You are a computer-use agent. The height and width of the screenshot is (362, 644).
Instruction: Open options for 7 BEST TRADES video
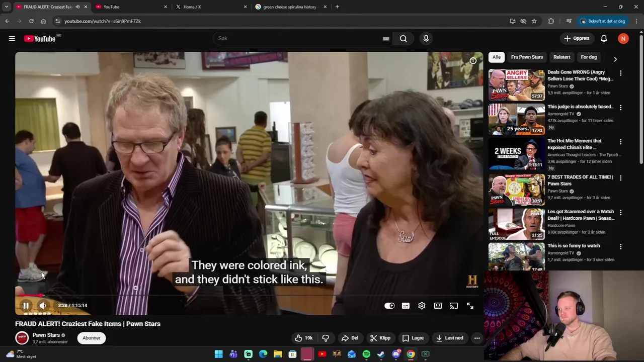[x=620, y=178]
